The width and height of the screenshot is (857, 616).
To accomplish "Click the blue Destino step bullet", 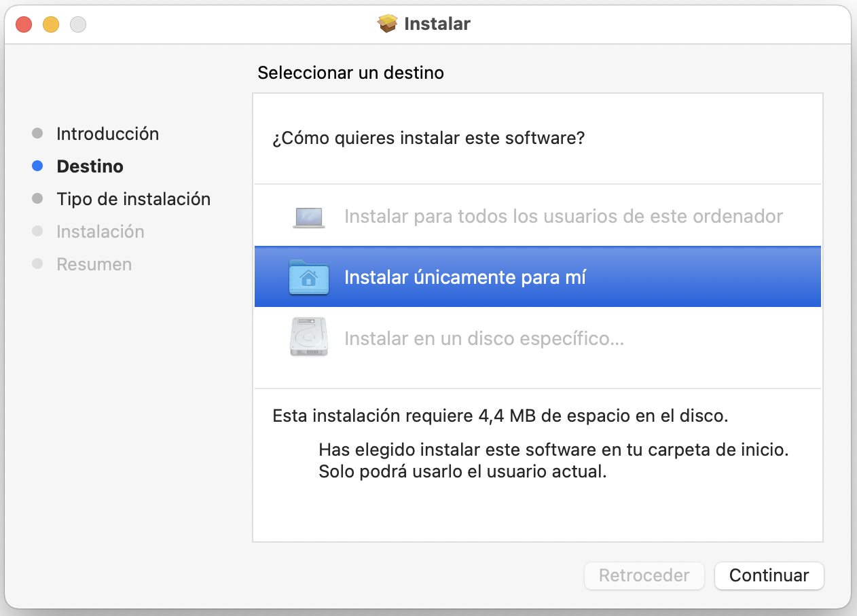I will coord(38,166).
